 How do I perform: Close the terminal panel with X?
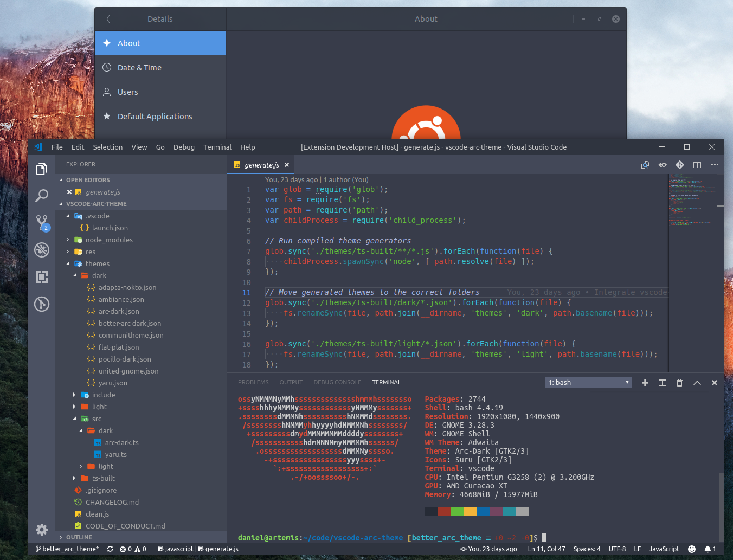coord(715,383)
